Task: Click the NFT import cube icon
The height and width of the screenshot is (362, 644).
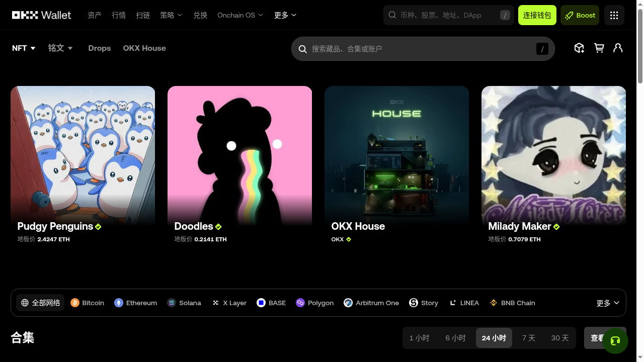Action: tap(579, 48)
